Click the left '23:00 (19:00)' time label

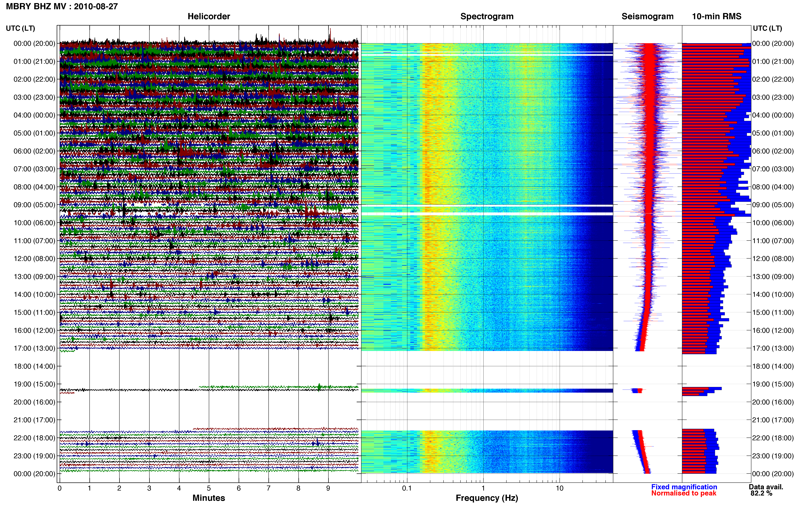pos(34,456)
